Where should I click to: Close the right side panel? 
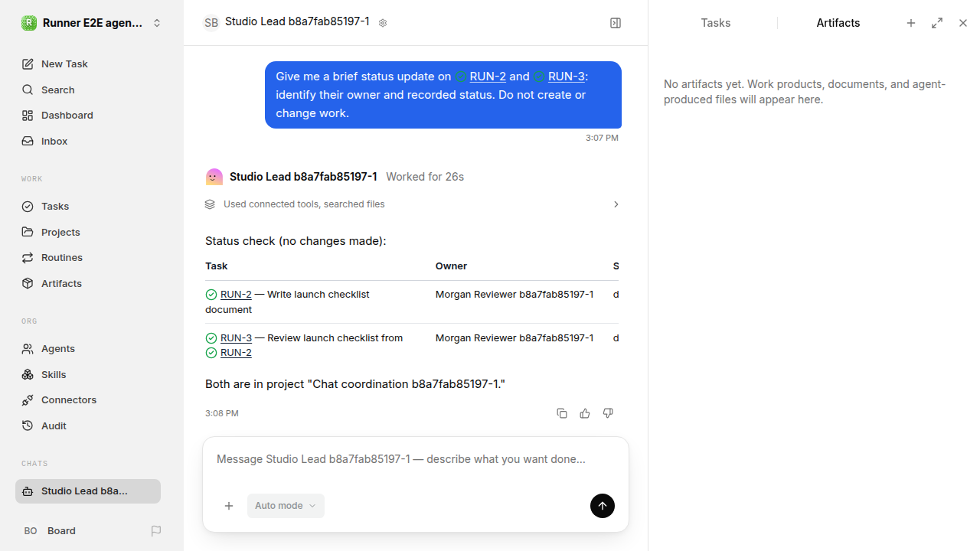(963, 23)
